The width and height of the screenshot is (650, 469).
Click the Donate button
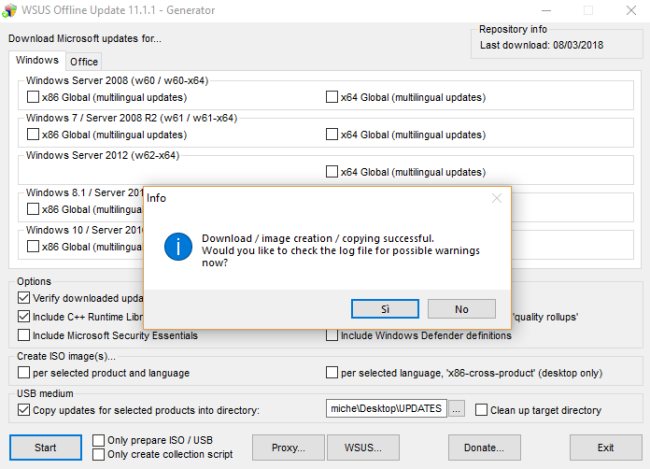[484, 447]
